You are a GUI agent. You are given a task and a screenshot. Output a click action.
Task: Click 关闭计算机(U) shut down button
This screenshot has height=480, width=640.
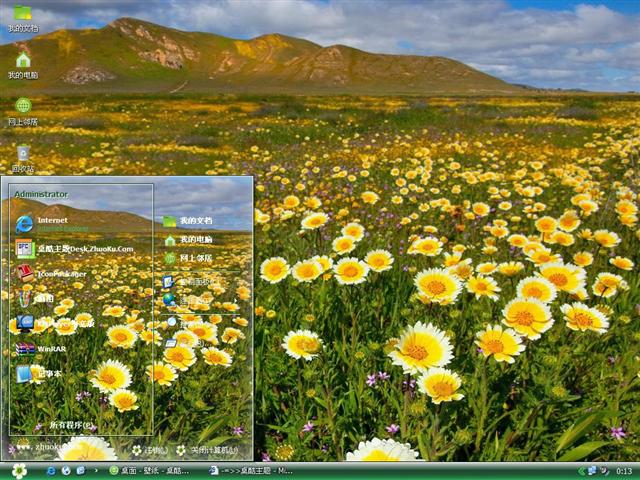coord(207,450)
